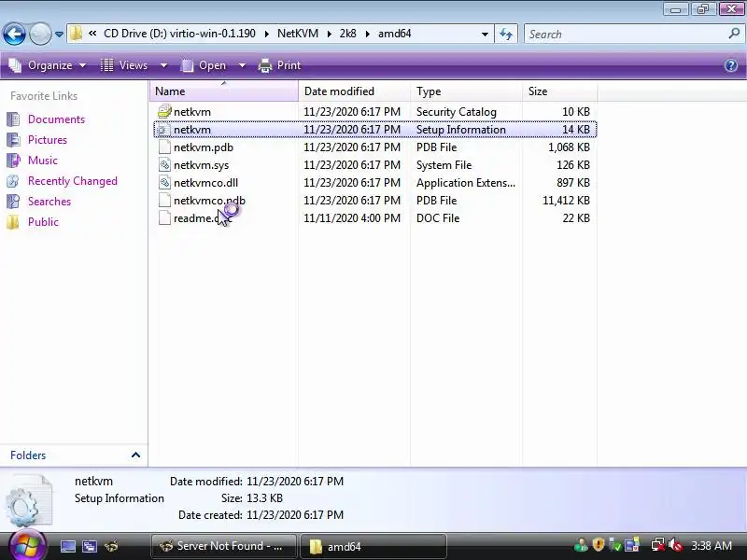Viewport: 747px width, 560px height.
Task: Open Searches favorite link
Action: pos(49,201)
